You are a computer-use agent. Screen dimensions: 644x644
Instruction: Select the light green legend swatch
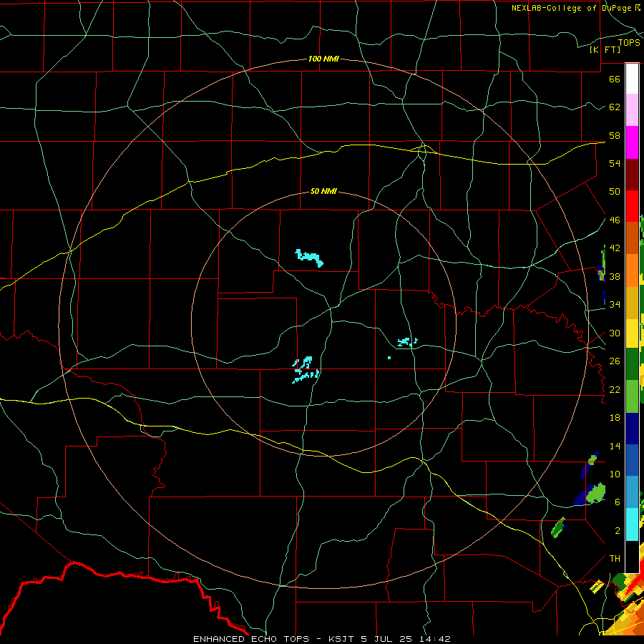(632, 396)
